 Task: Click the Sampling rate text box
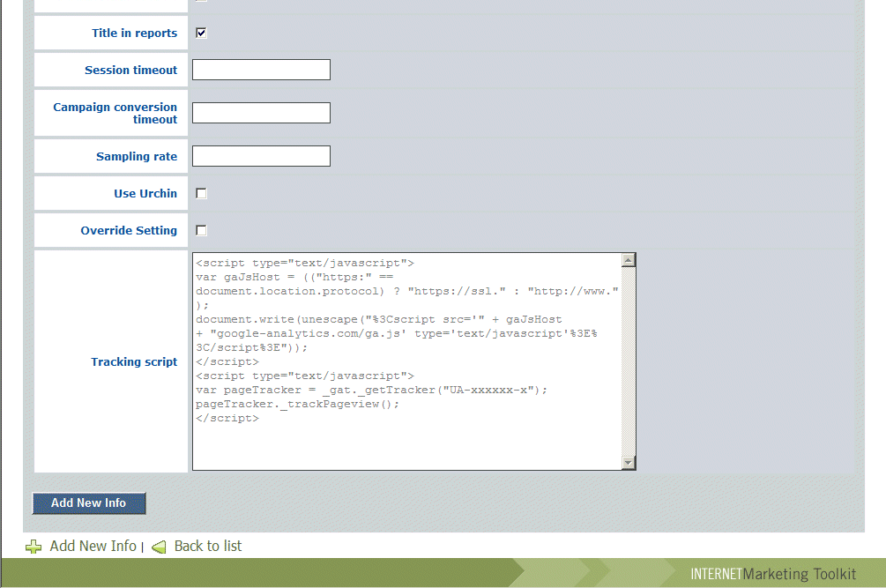[x=261, y=156]
